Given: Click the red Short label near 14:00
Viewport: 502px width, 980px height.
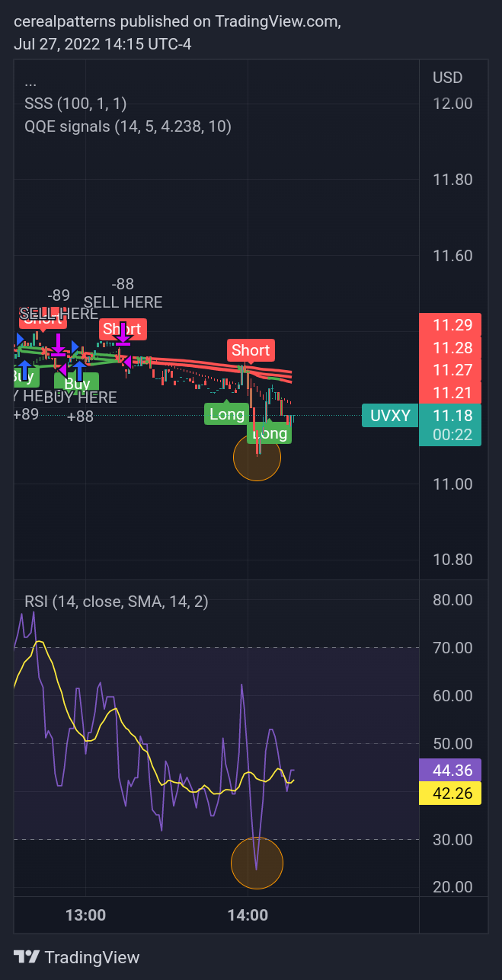Looking at the screenshot, I should [251, 350].
